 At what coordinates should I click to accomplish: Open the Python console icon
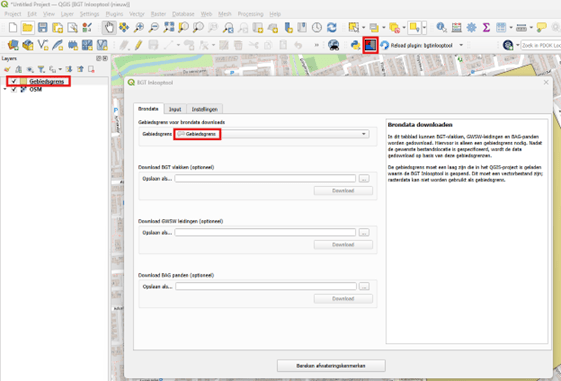point(355,45)
